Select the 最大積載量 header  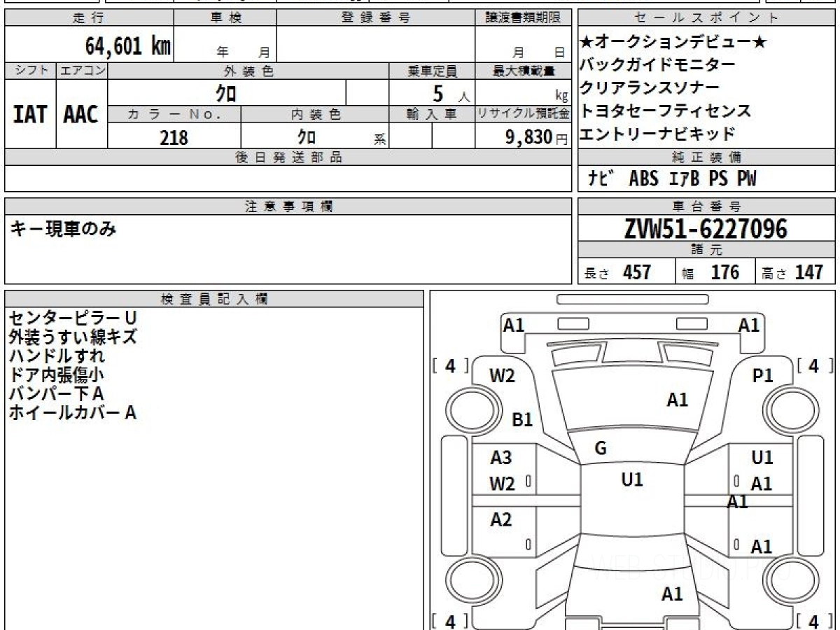coord(523,71)
